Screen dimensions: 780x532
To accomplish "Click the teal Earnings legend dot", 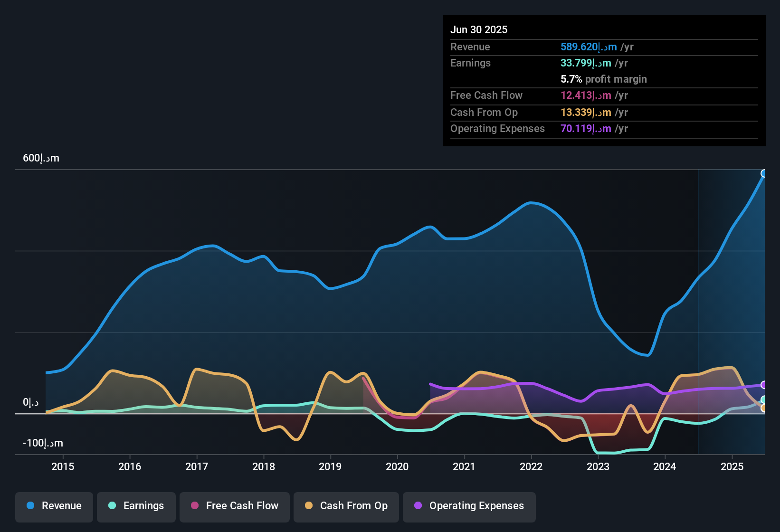I will (113, 506).
